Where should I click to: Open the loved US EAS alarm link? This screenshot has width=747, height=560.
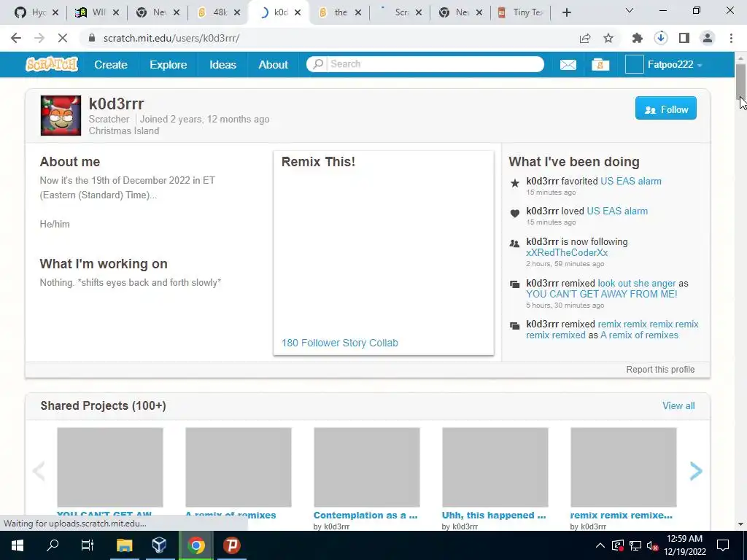(617, 211)
